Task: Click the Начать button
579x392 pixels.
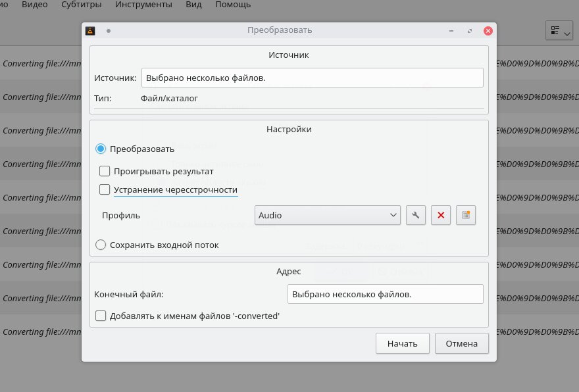Action: 403,343
